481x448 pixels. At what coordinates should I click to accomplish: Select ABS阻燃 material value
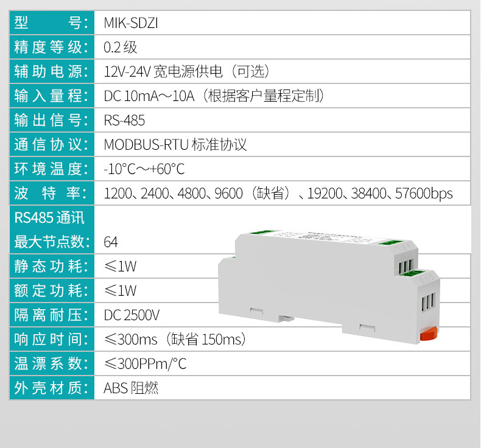point(131,388)
